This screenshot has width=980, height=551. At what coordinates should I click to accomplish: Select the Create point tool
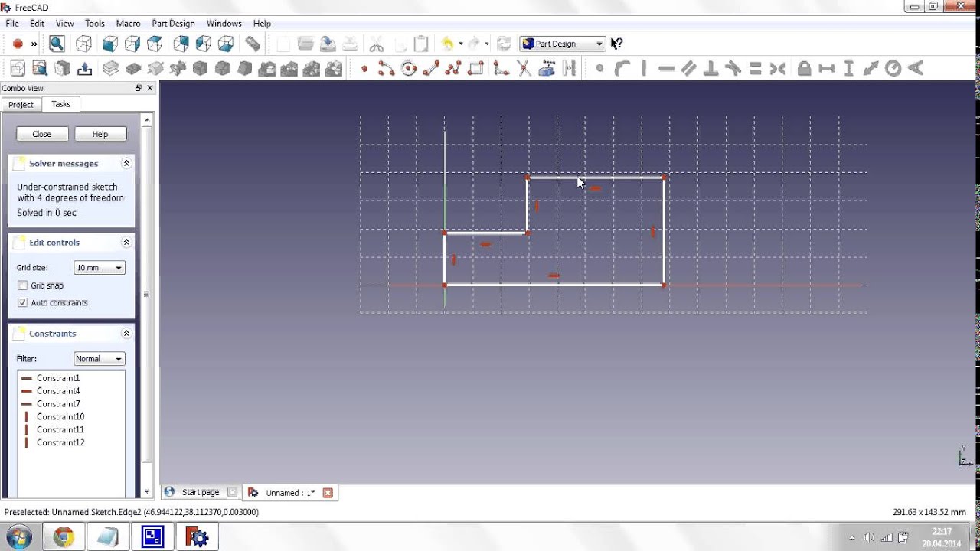[364, 69]
